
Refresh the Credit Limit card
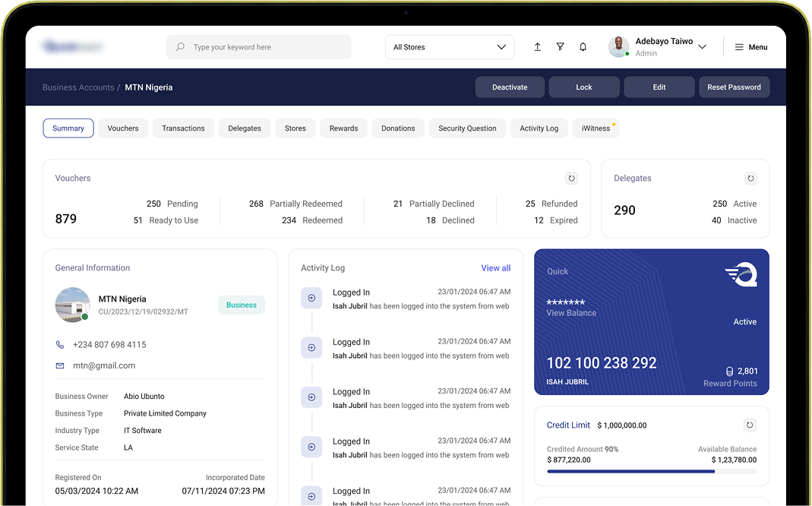pyautogui.click(x=750, y=425)
